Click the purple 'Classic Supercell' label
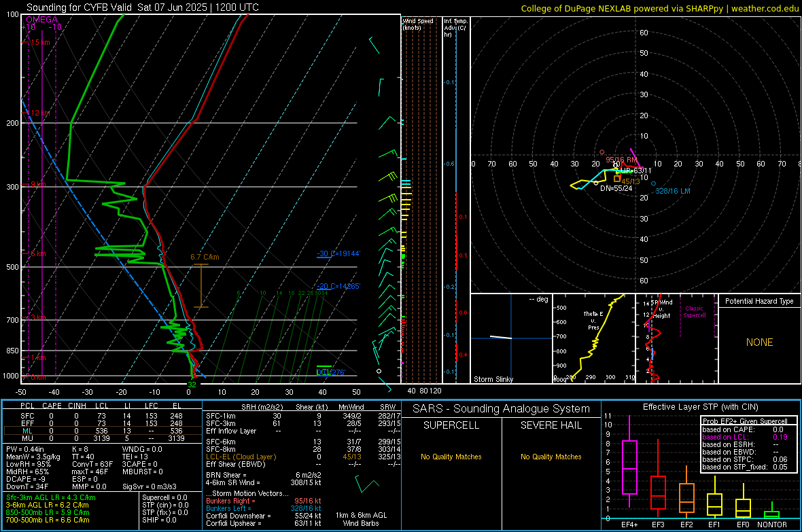The width and height of the screenshot is (802, 532). tap(694, 312)
